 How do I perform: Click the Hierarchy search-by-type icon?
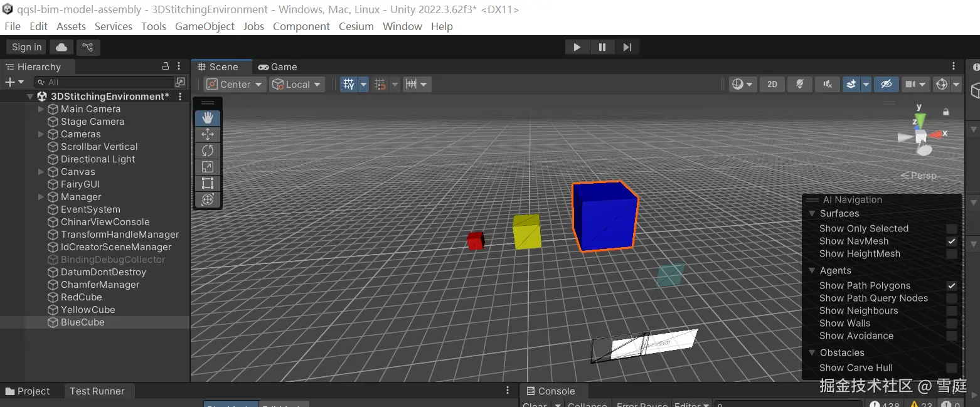coord(180,82)
